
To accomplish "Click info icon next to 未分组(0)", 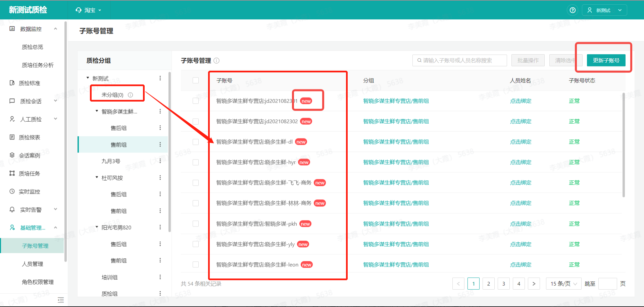I will tap(131, 95).
